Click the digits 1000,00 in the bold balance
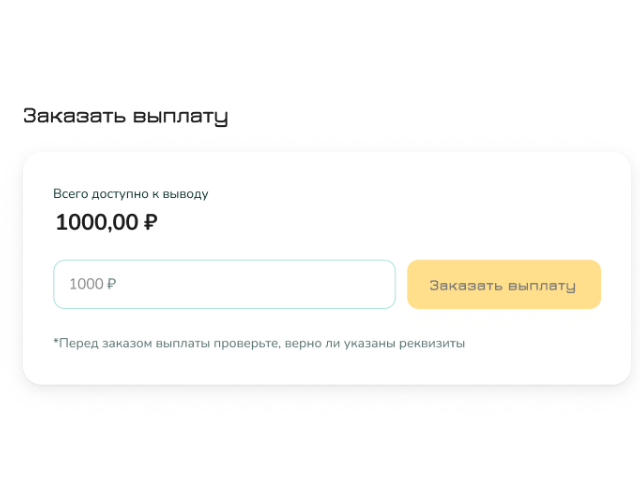This screenshot has width=640, height=480. point(96,222)
